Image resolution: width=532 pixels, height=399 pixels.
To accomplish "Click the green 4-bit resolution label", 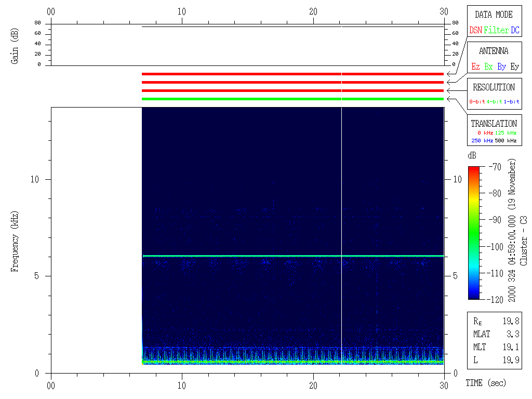I will coord(495,102).
